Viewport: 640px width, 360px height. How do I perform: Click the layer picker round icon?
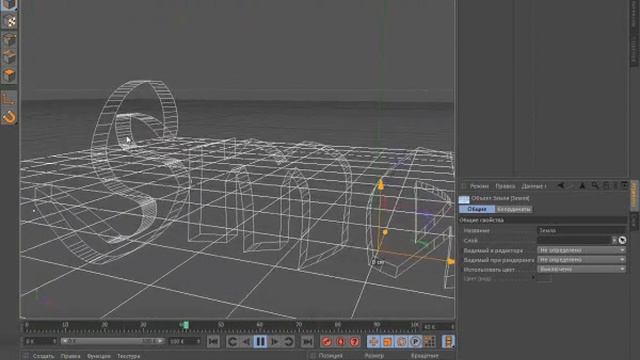622,240
